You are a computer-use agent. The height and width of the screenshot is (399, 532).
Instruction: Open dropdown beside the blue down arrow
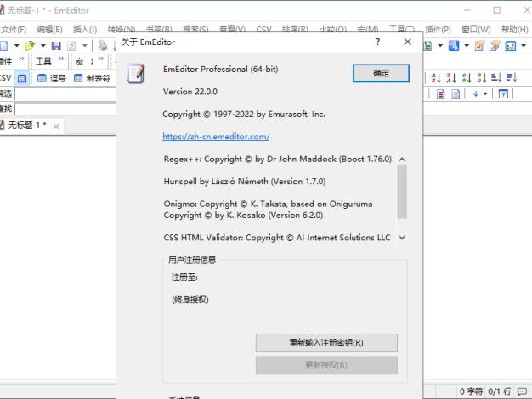(485, 94)
